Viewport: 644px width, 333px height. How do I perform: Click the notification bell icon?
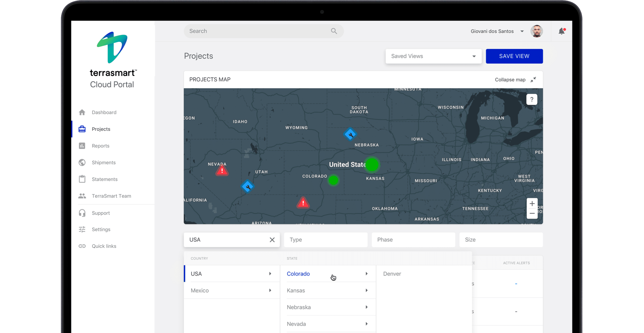tap(561, 31)
